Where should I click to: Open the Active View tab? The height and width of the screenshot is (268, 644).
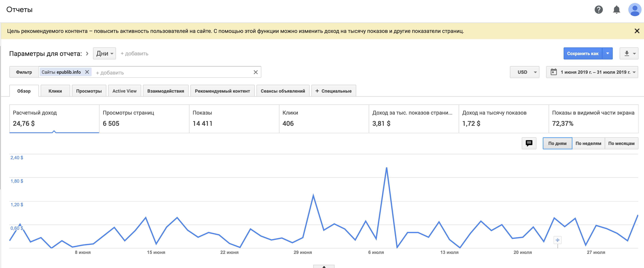pyautogui.click(x=124, y=91)
